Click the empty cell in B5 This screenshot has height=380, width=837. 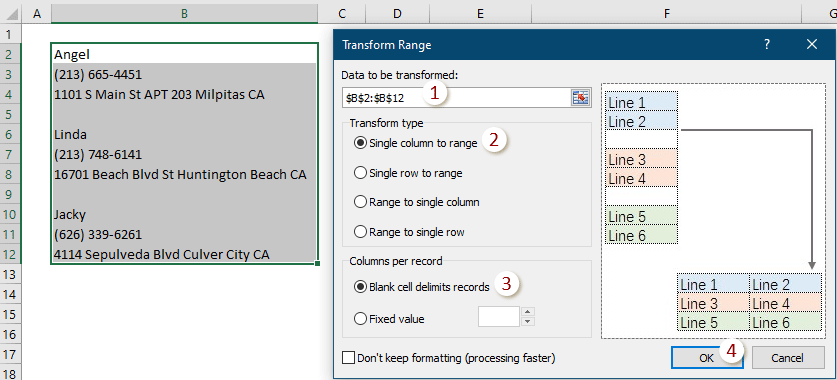184,114
